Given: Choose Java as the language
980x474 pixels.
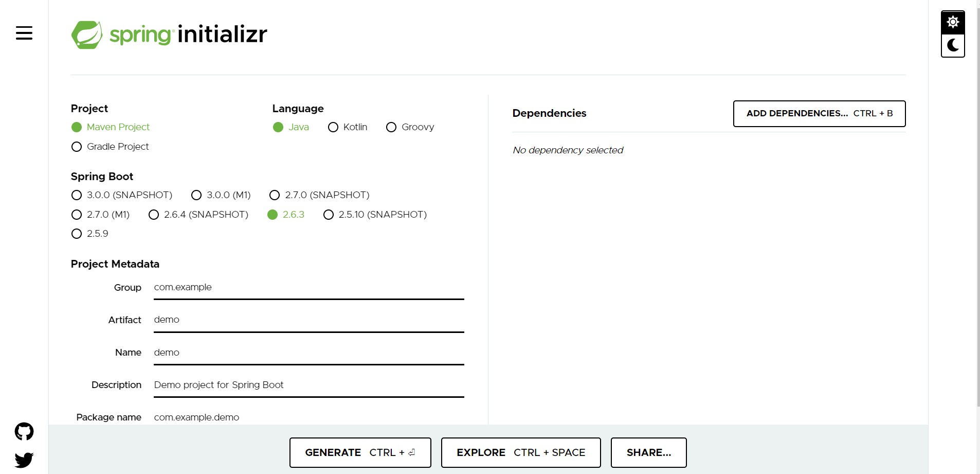Looking at the screenshot, I should 291,127.
